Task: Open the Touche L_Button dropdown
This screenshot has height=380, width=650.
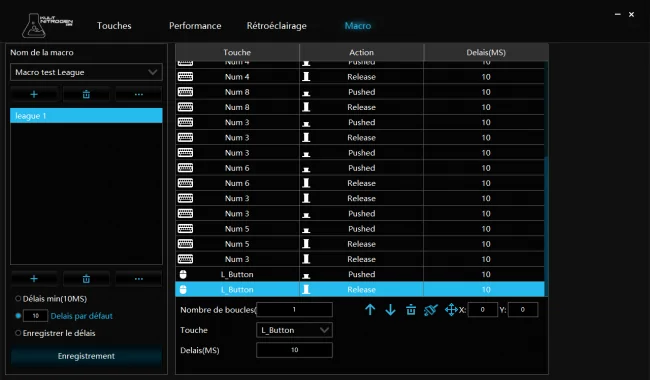Action: coord(294,330)
